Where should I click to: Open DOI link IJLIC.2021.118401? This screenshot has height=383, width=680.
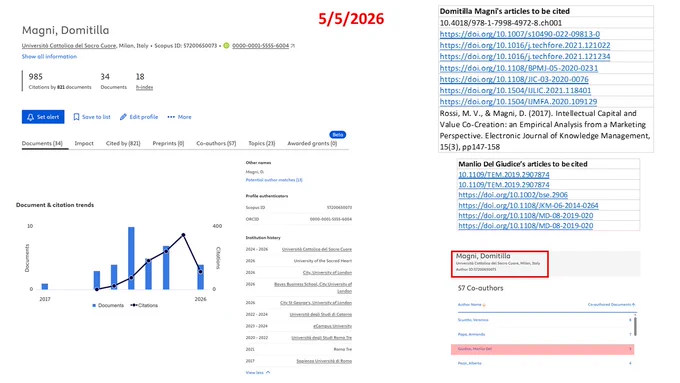pos(515,91)
